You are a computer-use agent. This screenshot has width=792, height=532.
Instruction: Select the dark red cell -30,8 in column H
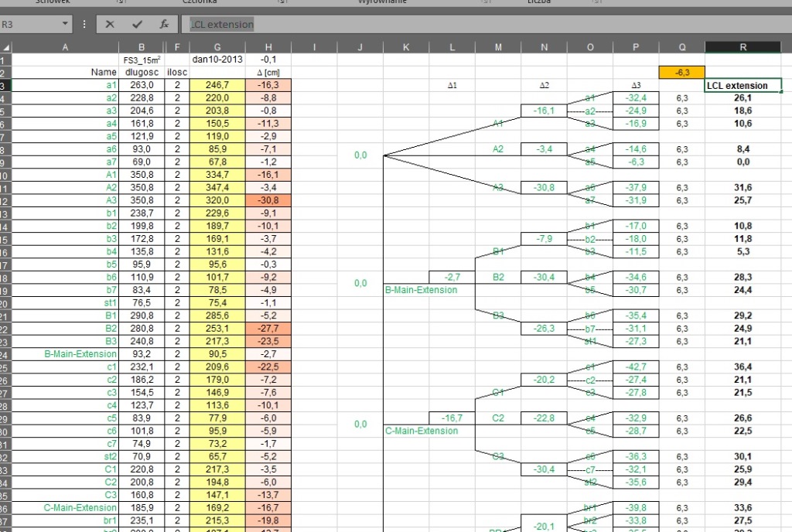(268, 200)
